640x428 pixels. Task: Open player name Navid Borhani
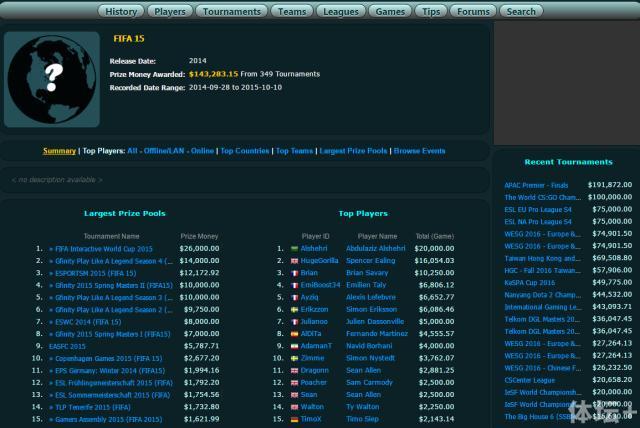pyautogui.click(x=369, y=346)
